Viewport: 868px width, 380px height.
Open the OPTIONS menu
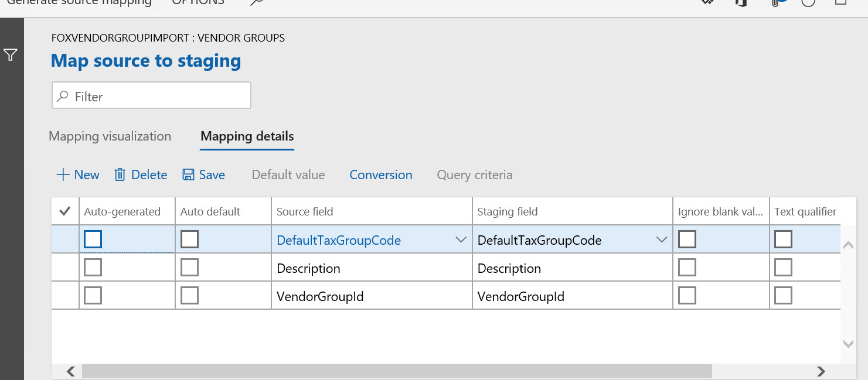[198, 2]
